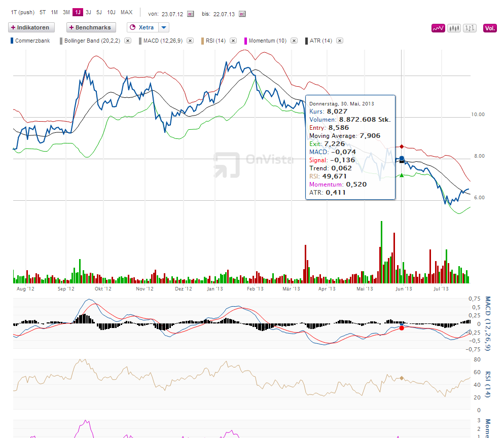Click the vertical RSI (14) panel title

click(x=488, y=384)
